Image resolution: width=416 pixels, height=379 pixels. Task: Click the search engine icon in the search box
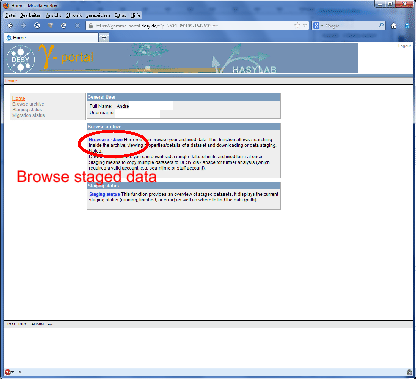[316, 25]
